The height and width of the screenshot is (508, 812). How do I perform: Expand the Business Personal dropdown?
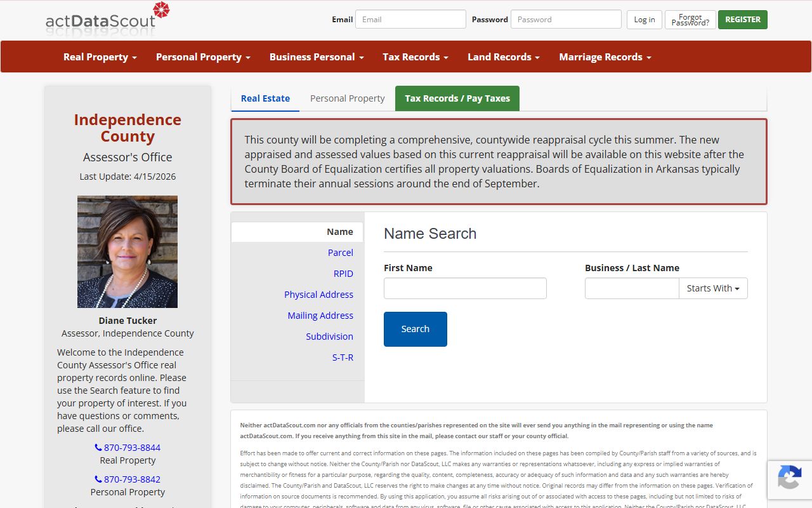[x=317, y=57]
